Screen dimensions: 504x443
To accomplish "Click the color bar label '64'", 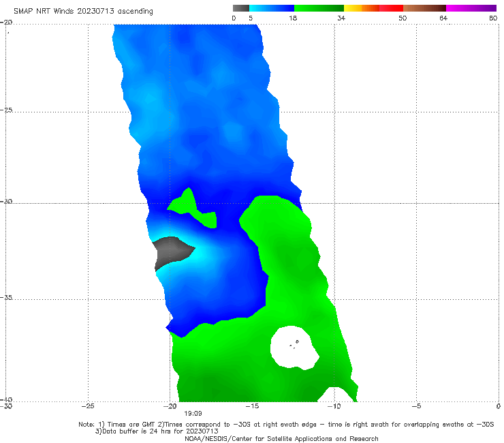I will point(443,18).
